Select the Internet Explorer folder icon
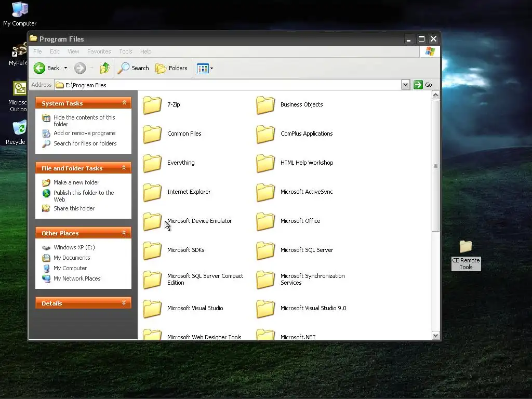 (x=152, y=192)
